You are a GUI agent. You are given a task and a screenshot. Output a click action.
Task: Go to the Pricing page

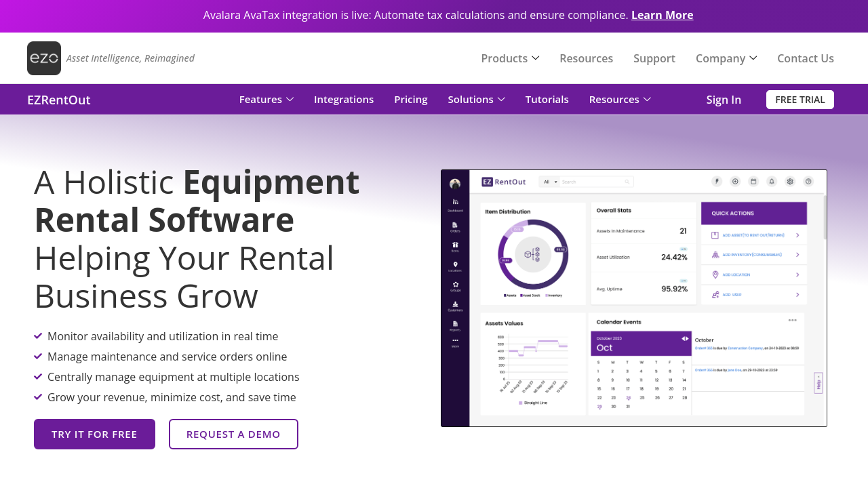coord(411,100)
